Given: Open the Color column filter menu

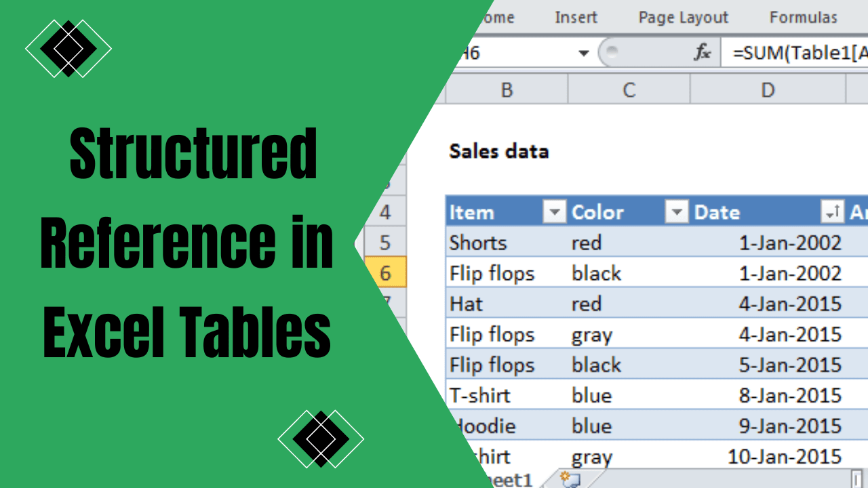Looking at the screenshot, I should 676,211.
